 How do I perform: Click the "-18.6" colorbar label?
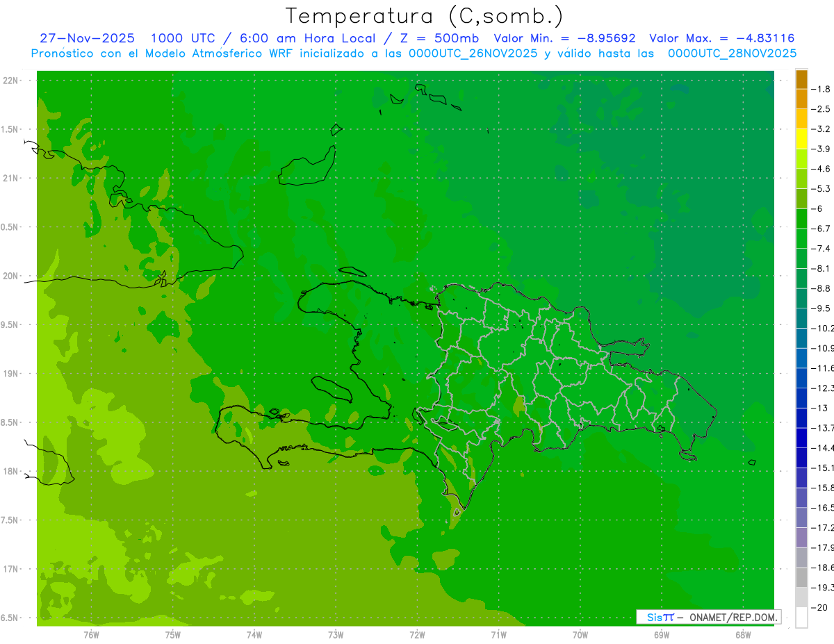pos(824,568)
